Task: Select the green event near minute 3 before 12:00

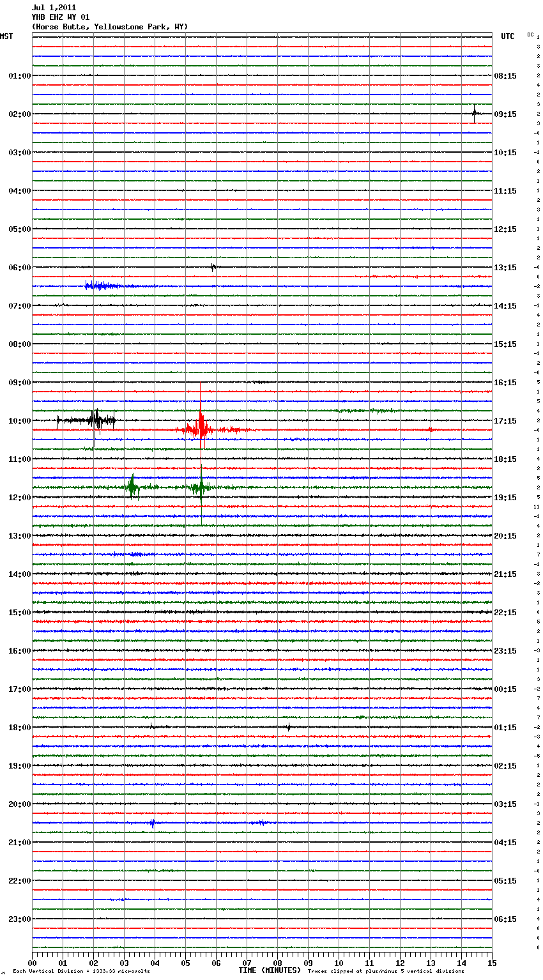Action: (132, 487)
